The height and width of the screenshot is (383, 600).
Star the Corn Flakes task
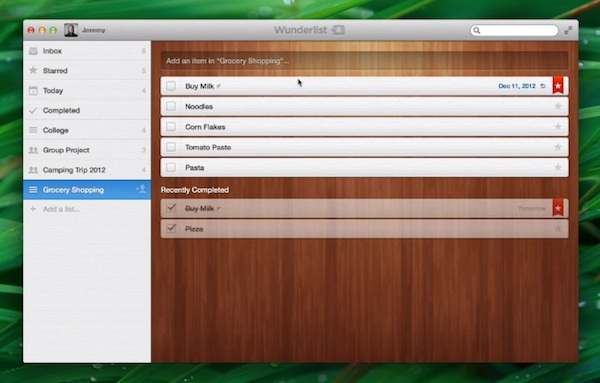[x=558, y=127]
